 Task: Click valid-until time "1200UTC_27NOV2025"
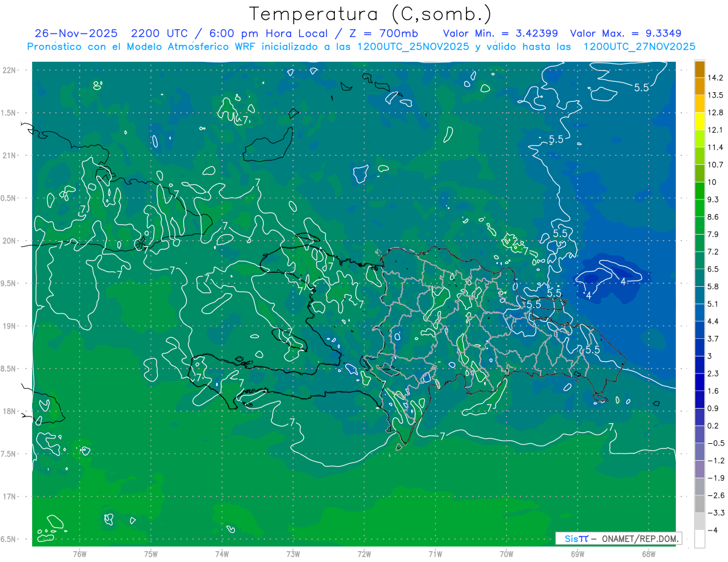639,47
